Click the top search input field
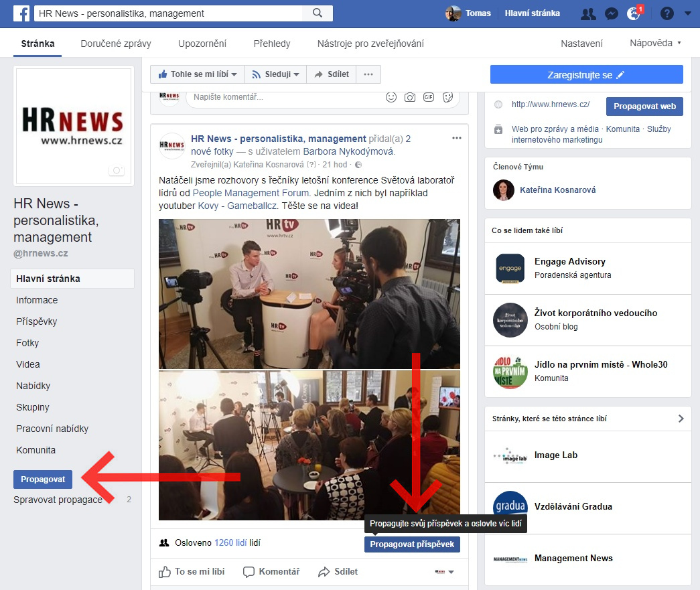This screenshot has width=700, height=590. [168, 13]
